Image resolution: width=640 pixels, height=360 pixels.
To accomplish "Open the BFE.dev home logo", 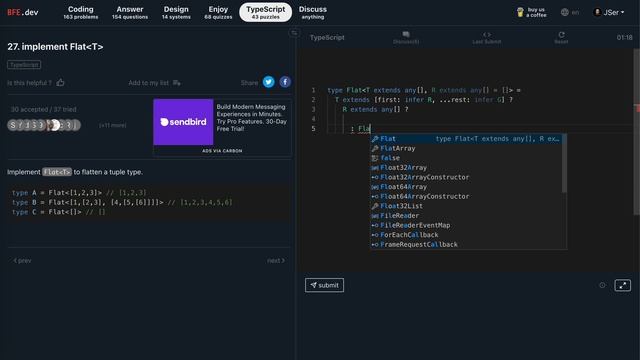I will 22,12.
